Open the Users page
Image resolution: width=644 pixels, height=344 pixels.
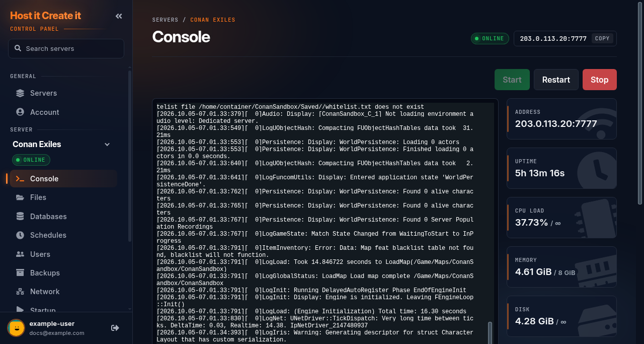tap(63, 254)
